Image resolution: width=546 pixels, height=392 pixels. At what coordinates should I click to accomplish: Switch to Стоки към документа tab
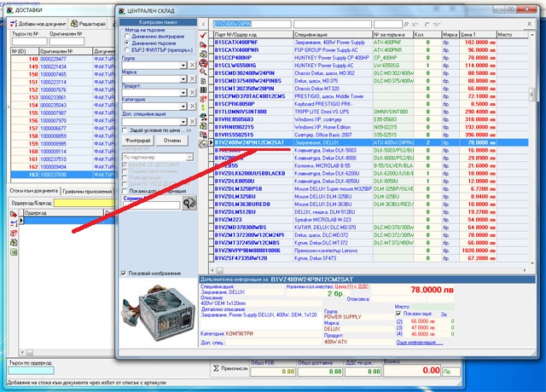point(34,191)
